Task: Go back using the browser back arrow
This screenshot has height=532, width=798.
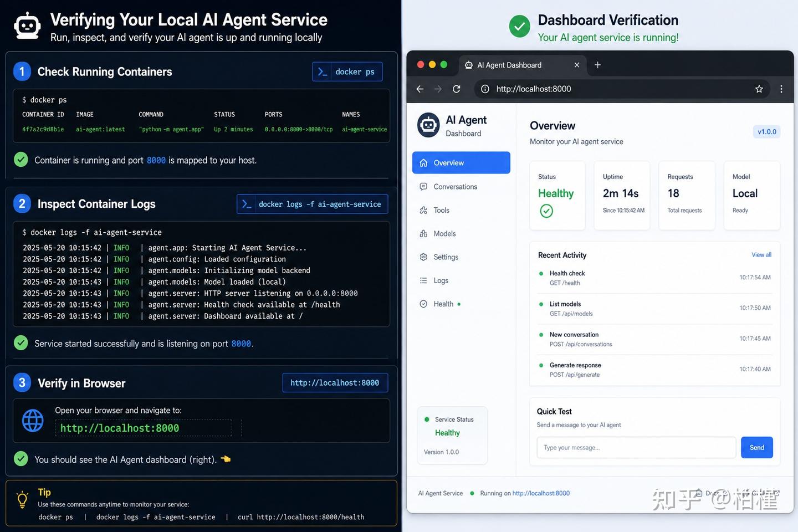Action: [420, 89]
